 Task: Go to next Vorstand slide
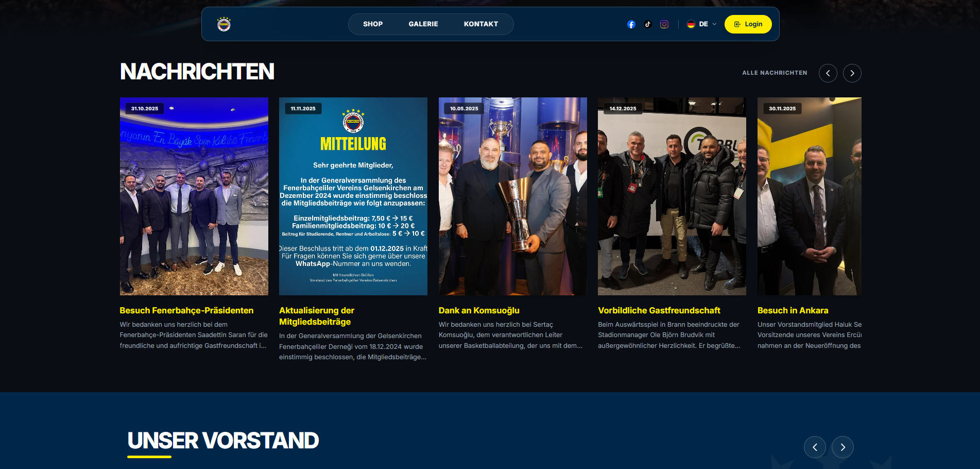pos(843,447)
